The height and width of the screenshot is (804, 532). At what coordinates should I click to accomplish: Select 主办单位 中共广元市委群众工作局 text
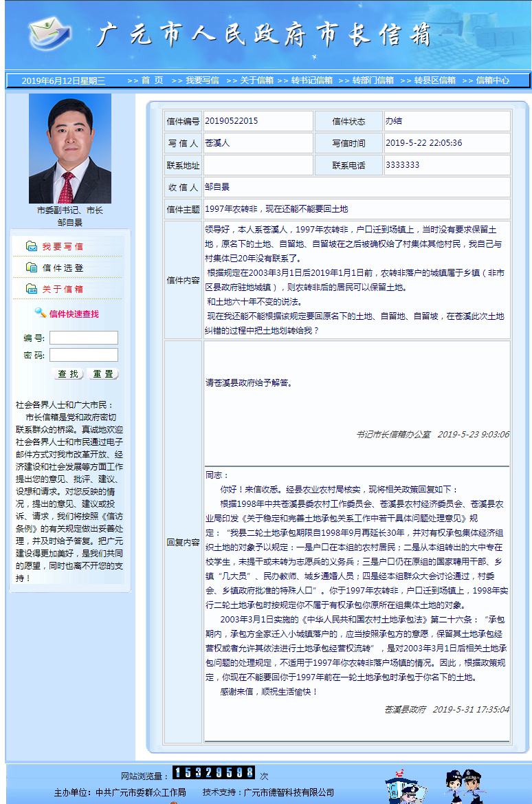click(x=120, y=793)
